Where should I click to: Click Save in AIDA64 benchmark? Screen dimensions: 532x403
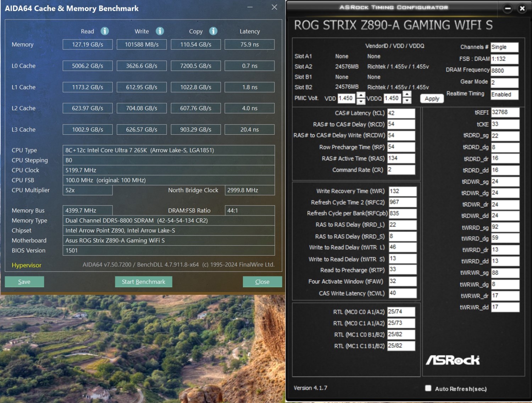click(x=24, y=282)
